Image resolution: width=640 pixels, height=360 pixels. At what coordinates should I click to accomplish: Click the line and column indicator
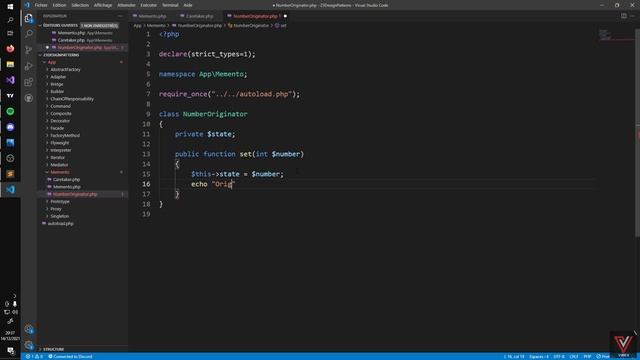click(x=514, y=356)
